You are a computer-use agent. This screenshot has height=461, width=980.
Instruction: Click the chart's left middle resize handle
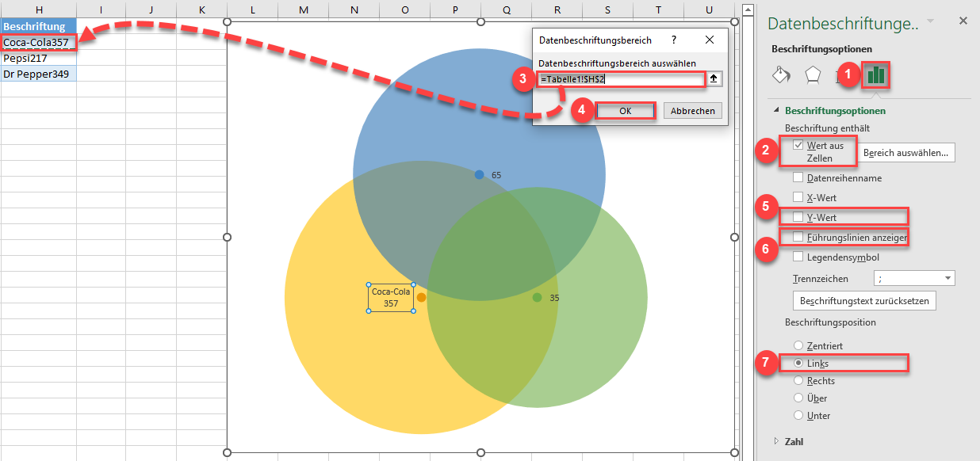tap(228, 237)
